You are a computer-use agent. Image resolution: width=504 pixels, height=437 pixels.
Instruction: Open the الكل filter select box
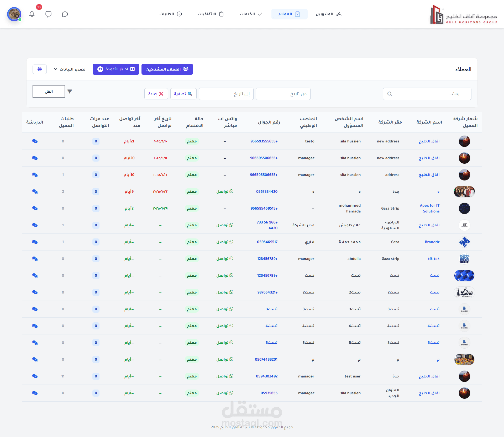(49, 92)
